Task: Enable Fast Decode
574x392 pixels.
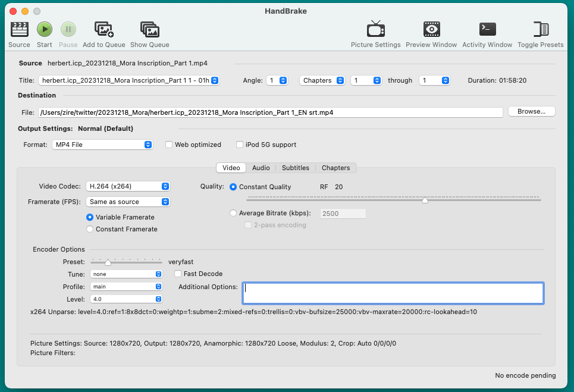Action: coord(178,274)
